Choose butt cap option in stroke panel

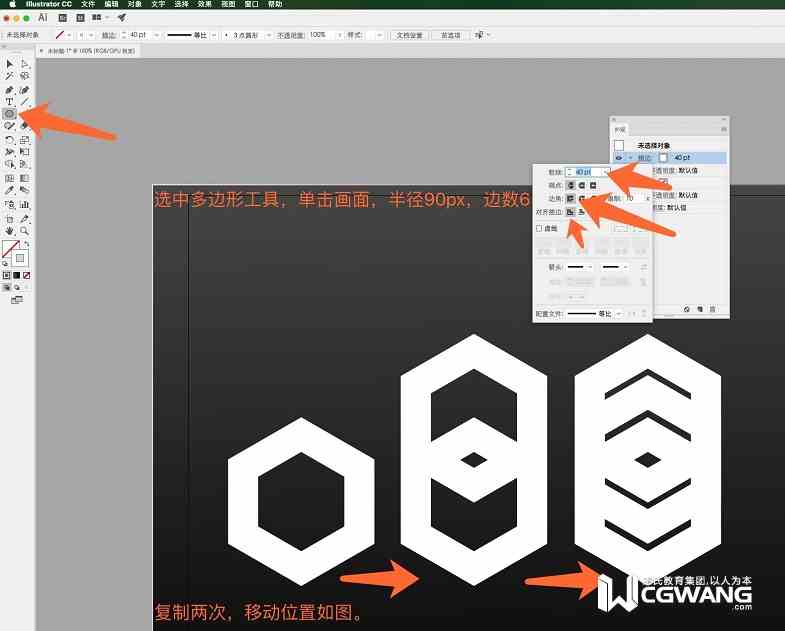click(x=570, y=185)
